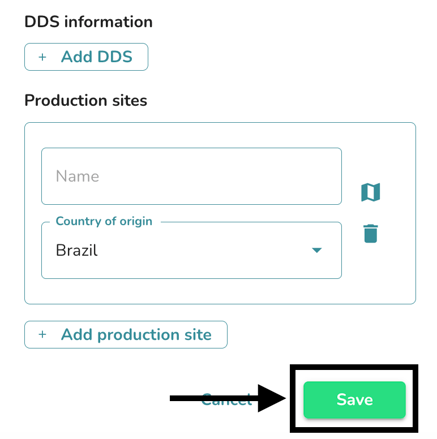
Task: Cancel the form changes
Action: pos(227,399)
